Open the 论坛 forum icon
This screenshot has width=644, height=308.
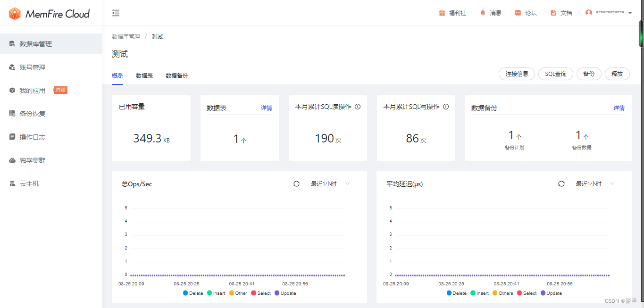tap(517, 13)
